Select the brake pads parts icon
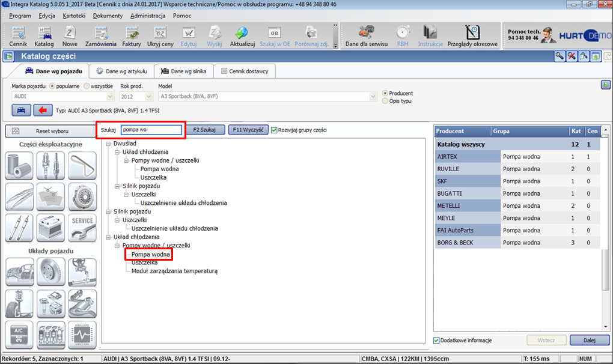Image resolution: width=613 pixels, height=364 pixels. (x=51, y=196)
